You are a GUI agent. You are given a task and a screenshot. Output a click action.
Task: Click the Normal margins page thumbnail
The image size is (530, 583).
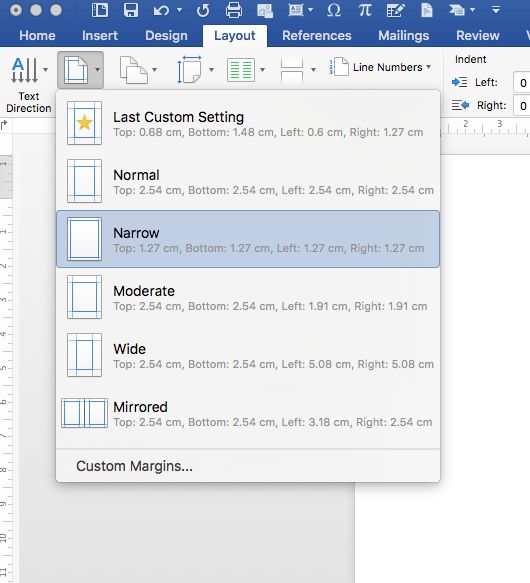point(84,181)
